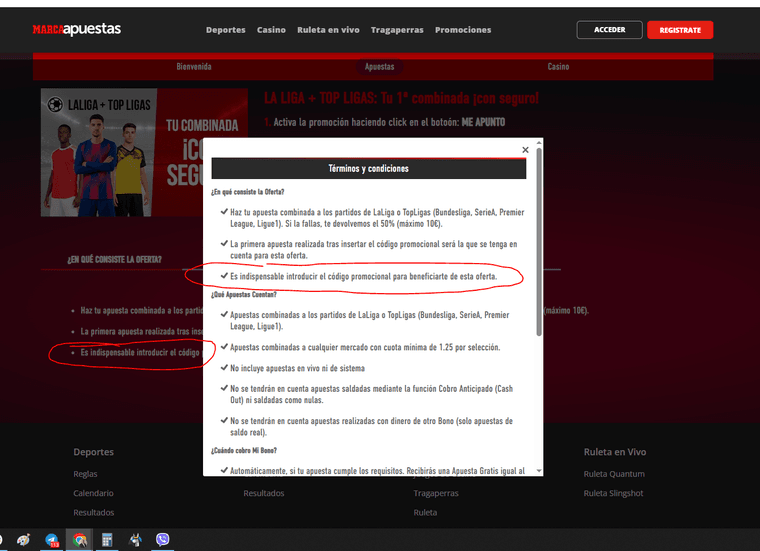The image size is (760, 551).
Task: Open Deportes in the top navigation
Action: pyautogui.click(x=225, y=30)
